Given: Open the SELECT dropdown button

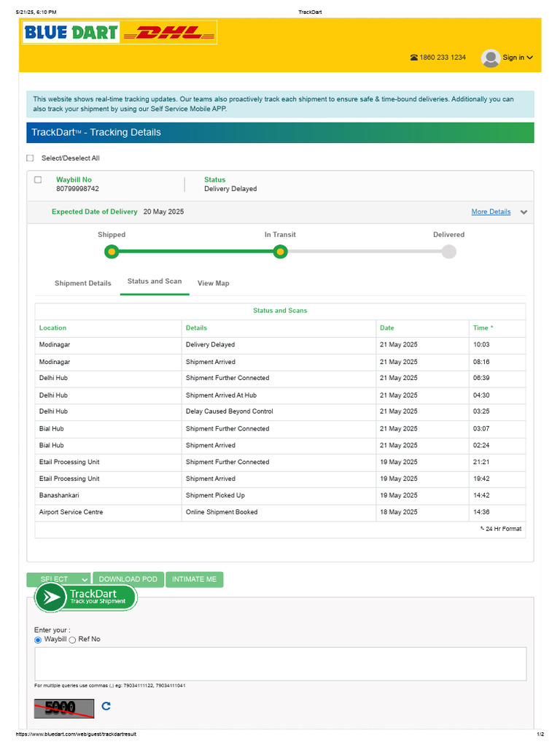Looking at the screenshot, I should 58,579.
